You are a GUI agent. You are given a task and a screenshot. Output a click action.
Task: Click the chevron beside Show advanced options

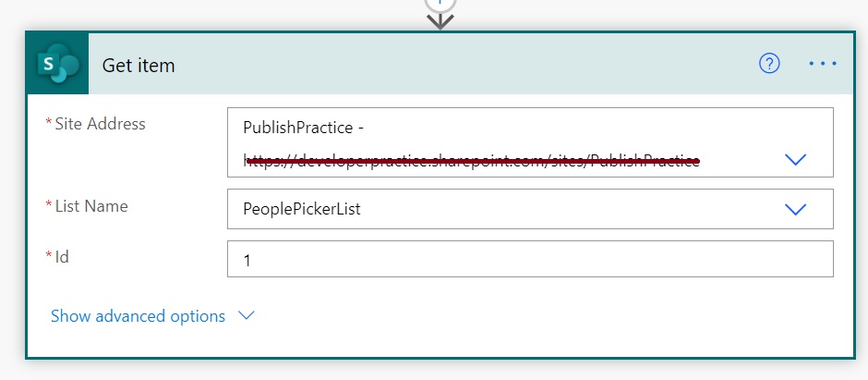(246, 315)
